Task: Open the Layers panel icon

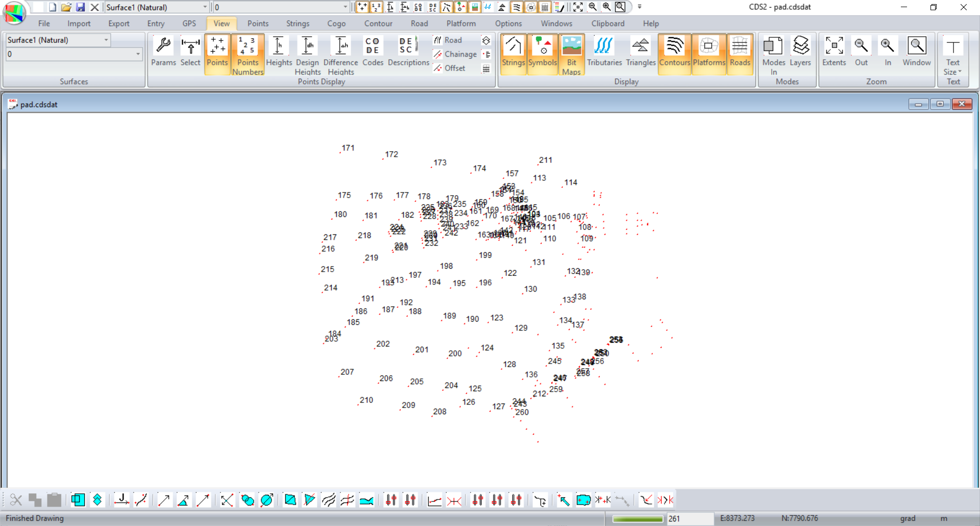Action: tap(800, 51)
